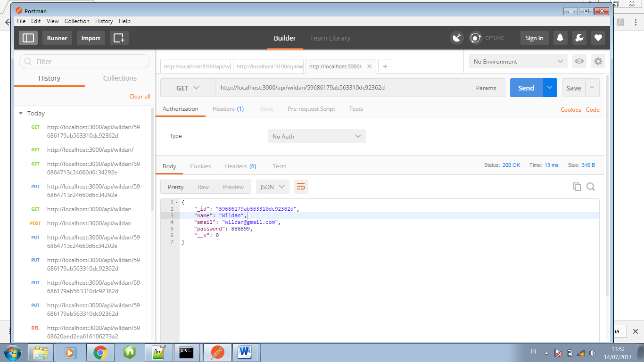Open the GET method dropdown
This screenshot has height=362, width=644.
coord(188,88)
